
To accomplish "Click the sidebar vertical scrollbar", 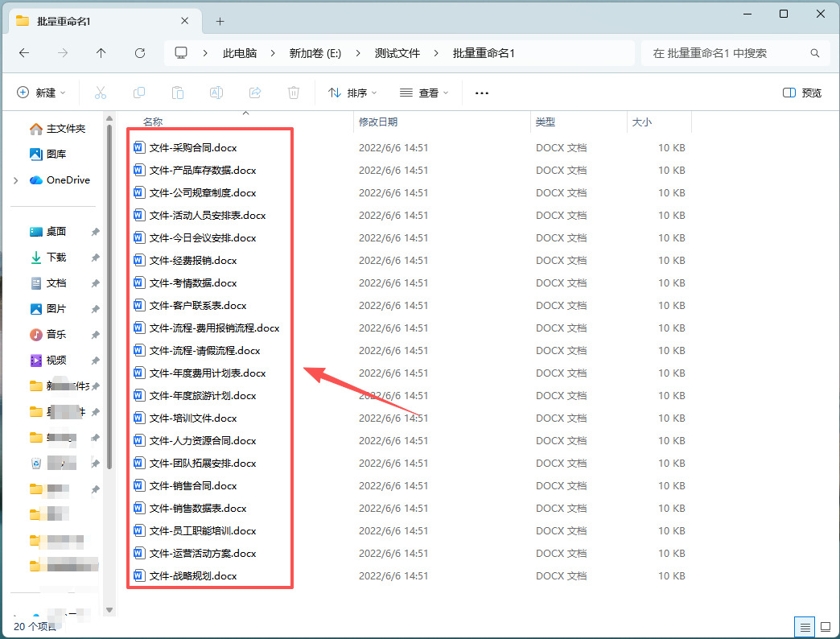I will 109,297.
